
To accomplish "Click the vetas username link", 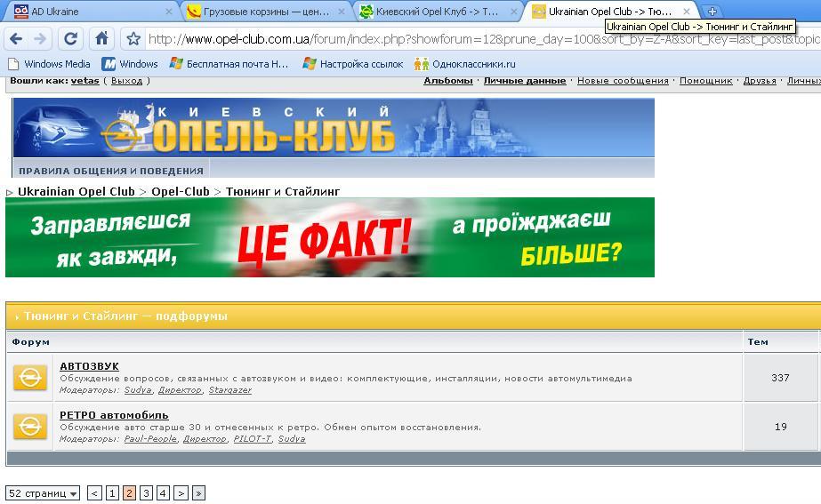I will click(85, 81).
